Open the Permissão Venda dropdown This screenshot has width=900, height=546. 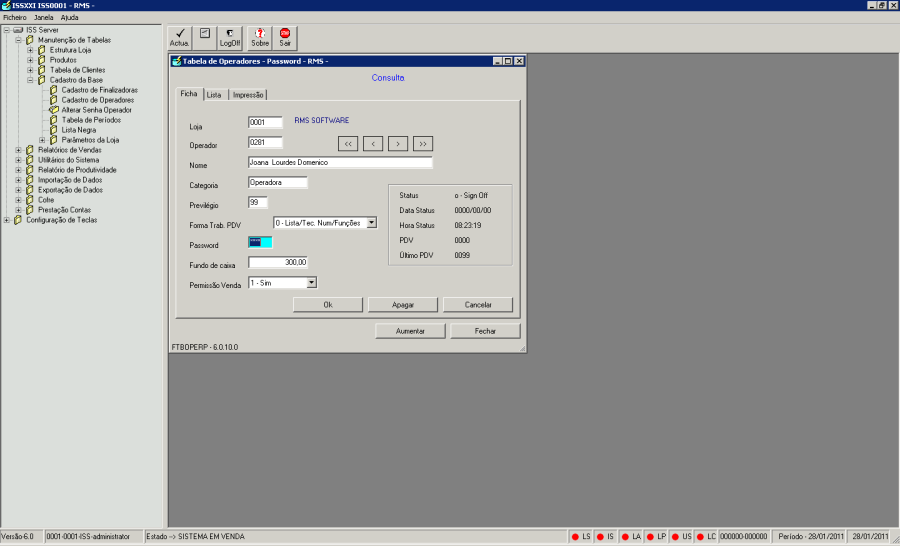[x=312, y=282]
